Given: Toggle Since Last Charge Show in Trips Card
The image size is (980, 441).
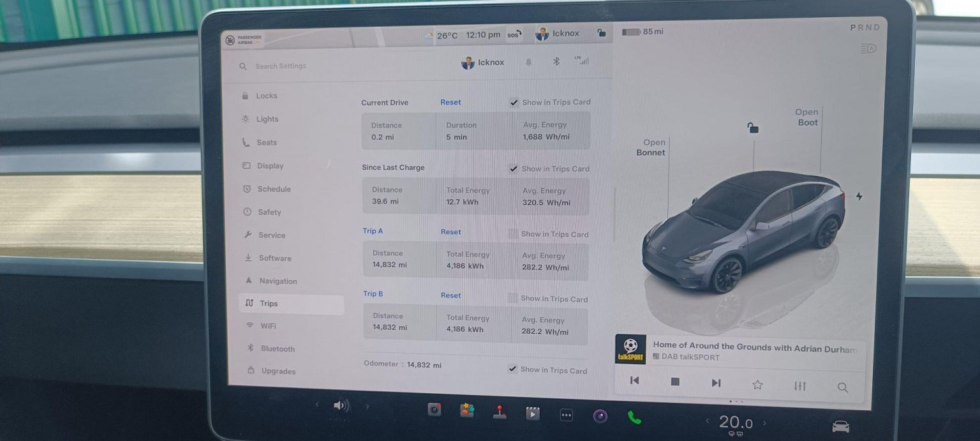Looking at the screenshot, I should point(514,168).
